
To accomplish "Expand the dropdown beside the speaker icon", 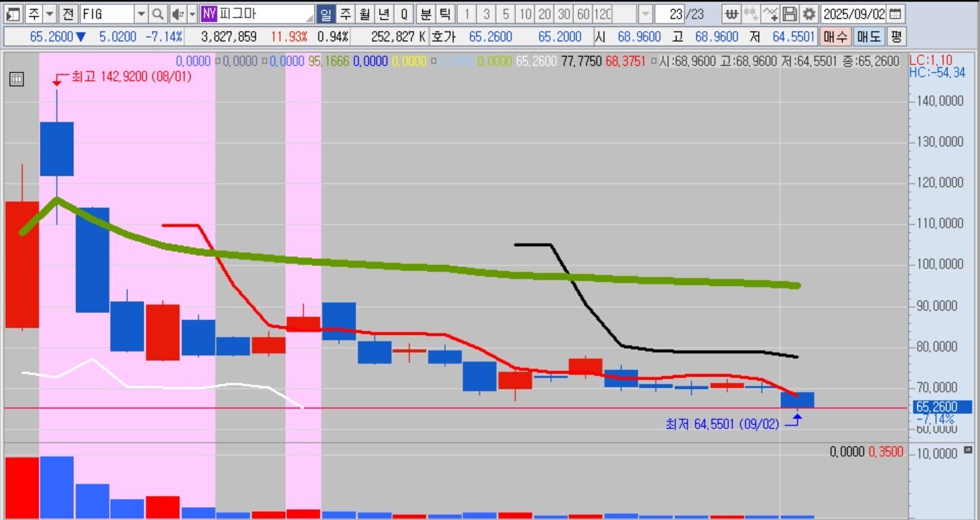I will tap(192, 14).
